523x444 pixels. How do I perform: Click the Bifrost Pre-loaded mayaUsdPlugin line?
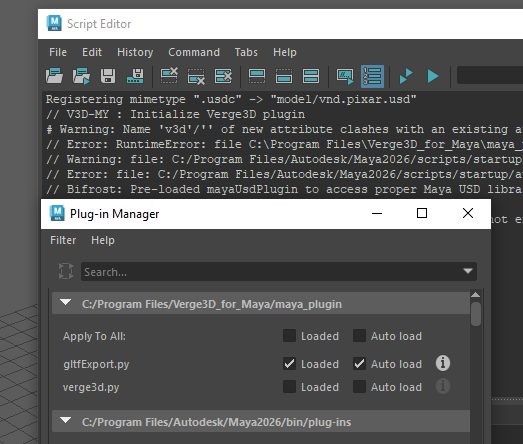(284, 189)
